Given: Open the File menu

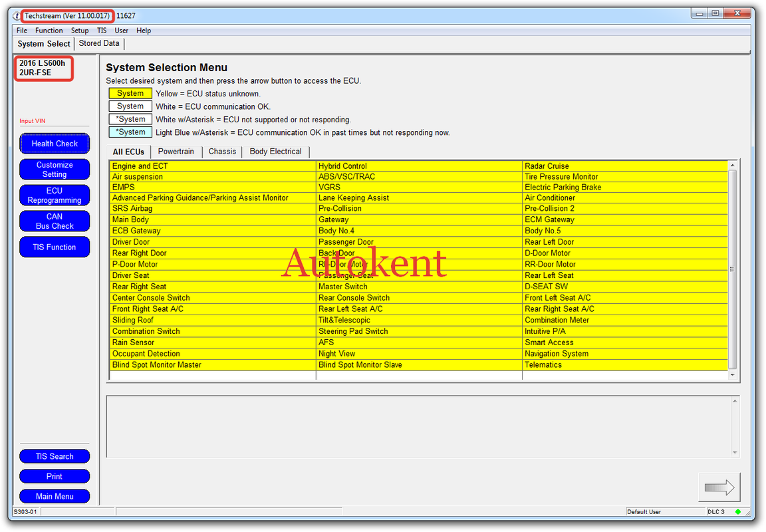Looking at the screenshot, I should (21, 31).
